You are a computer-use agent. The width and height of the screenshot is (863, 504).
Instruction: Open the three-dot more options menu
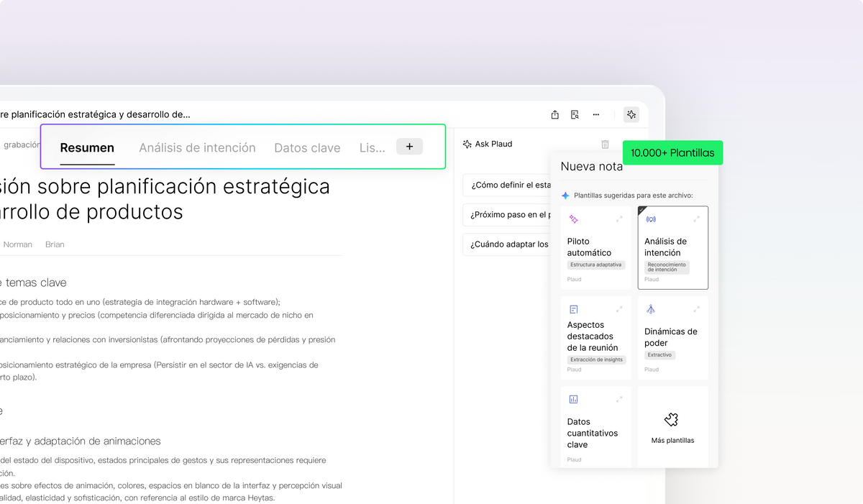[x=596, y=114]
